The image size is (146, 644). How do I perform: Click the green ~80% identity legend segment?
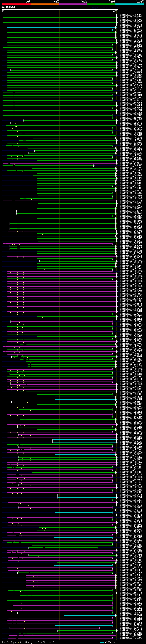[101, 4]
